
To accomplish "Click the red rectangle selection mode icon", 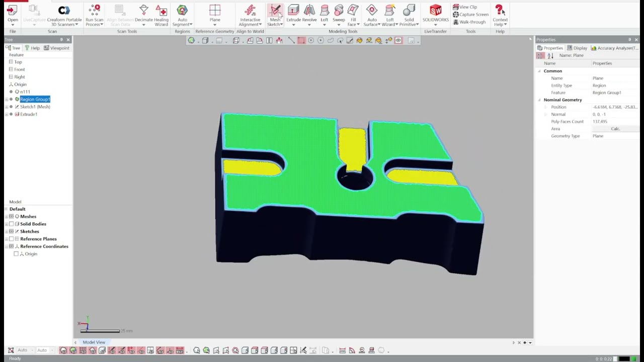I will click(301, 41).
